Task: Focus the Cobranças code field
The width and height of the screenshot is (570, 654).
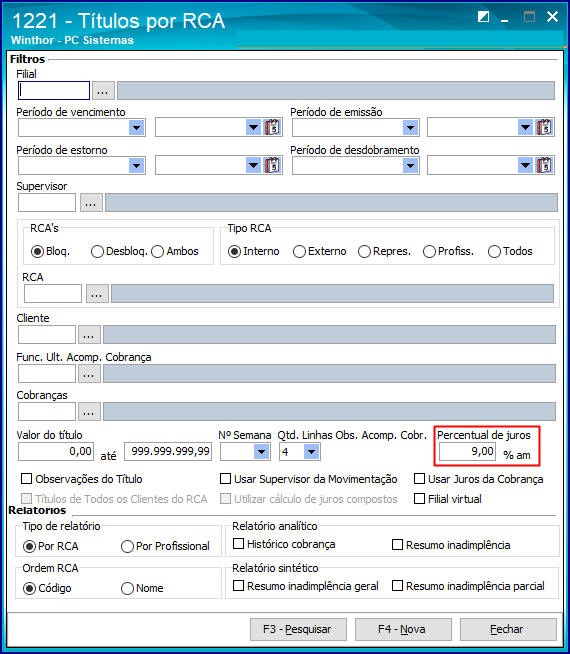Action: 47,412
